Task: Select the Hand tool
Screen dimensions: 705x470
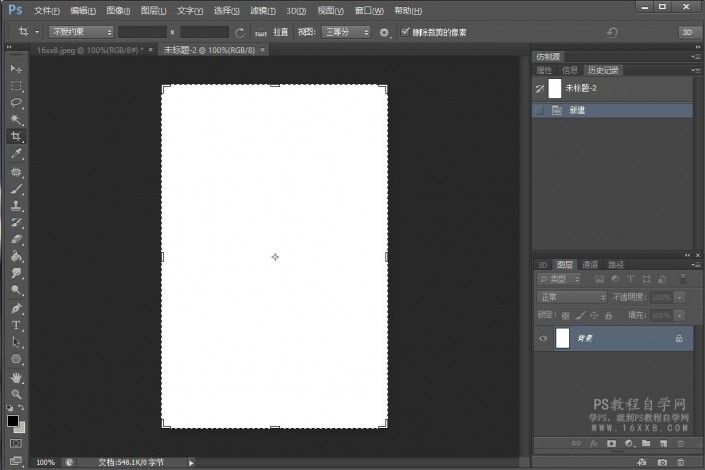Action: pos(16,377)
